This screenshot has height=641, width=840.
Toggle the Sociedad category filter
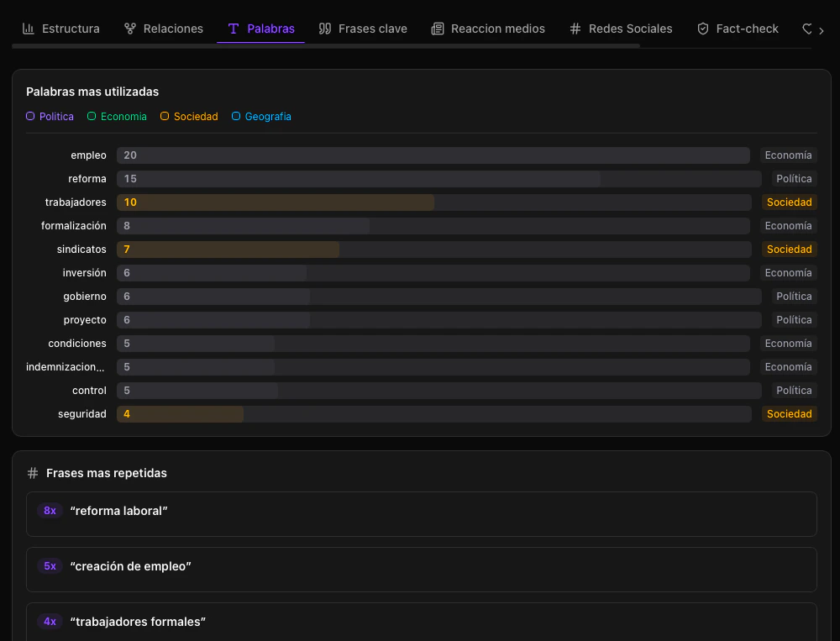pyautogui.click(x=189, y=116)
